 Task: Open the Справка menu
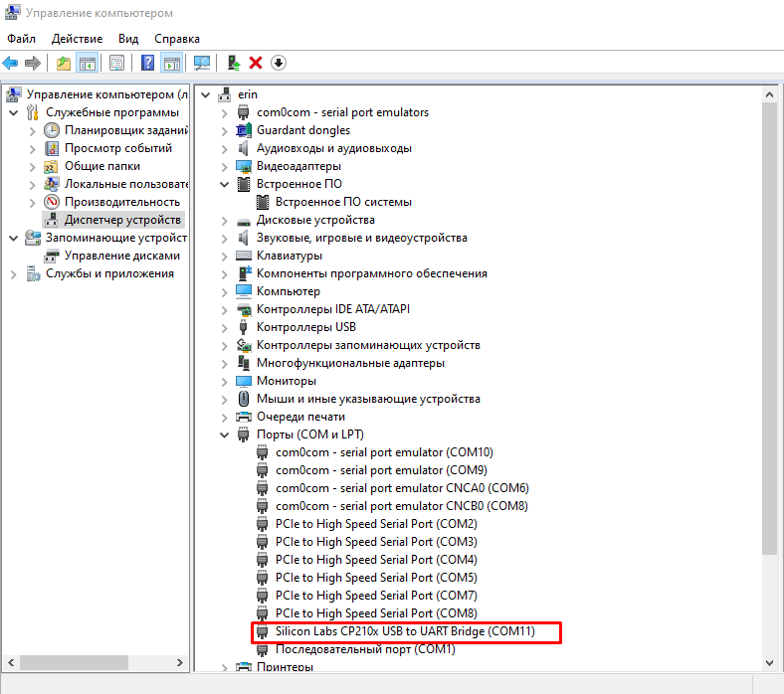click(177, 39)
